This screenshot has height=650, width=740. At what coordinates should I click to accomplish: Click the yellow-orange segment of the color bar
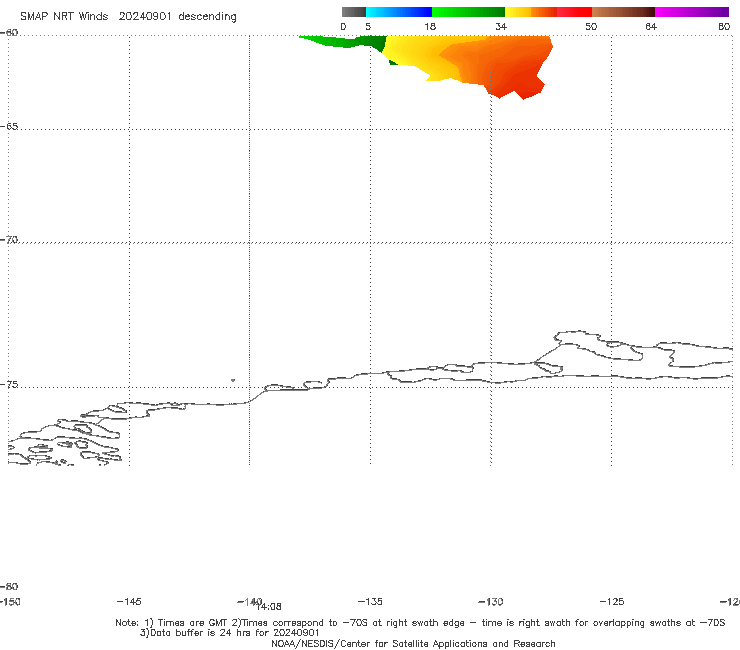(531, 12)
